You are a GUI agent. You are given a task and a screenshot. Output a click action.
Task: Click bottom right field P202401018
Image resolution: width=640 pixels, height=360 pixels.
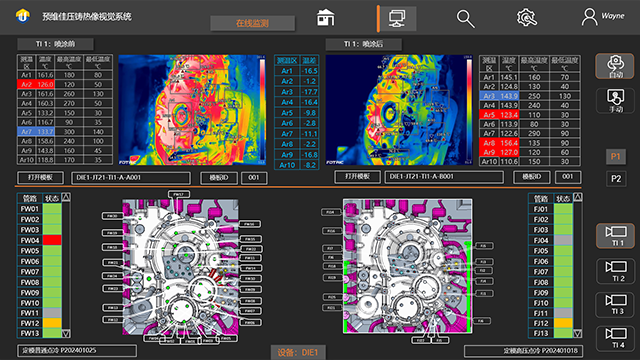click(x=524, y=351)
